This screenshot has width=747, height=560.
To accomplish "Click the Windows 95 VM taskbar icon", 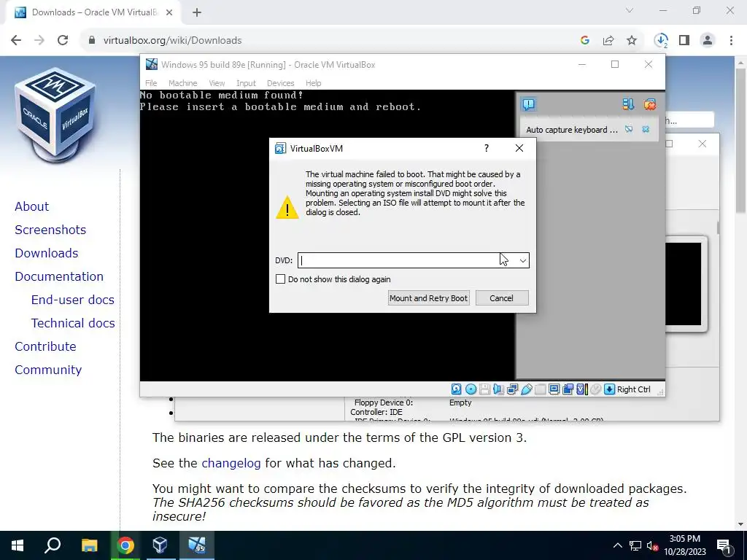I will coord(196,545).
